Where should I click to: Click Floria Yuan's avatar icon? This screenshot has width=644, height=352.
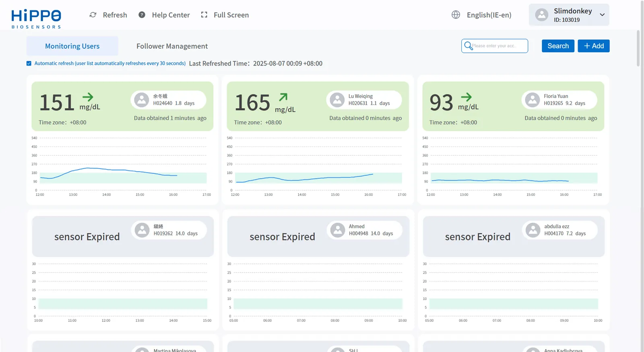(533, 100)
